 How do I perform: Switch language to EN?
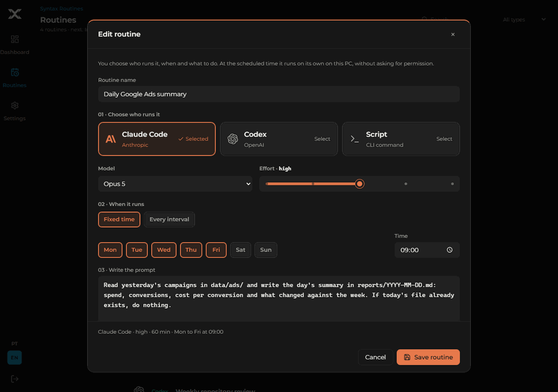point(15,358)
